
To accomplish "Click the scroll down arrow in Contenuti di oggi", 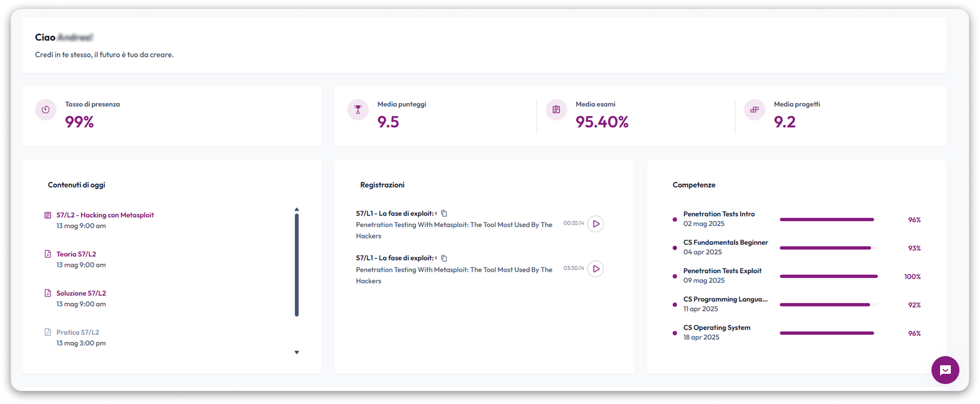I will [297, 352].
